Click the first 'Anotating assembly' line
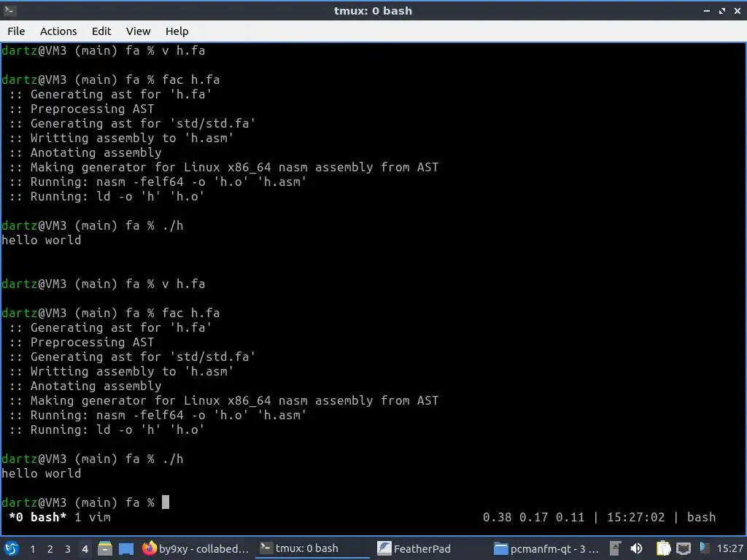The image size is (747, 560). tap(85, 152)
